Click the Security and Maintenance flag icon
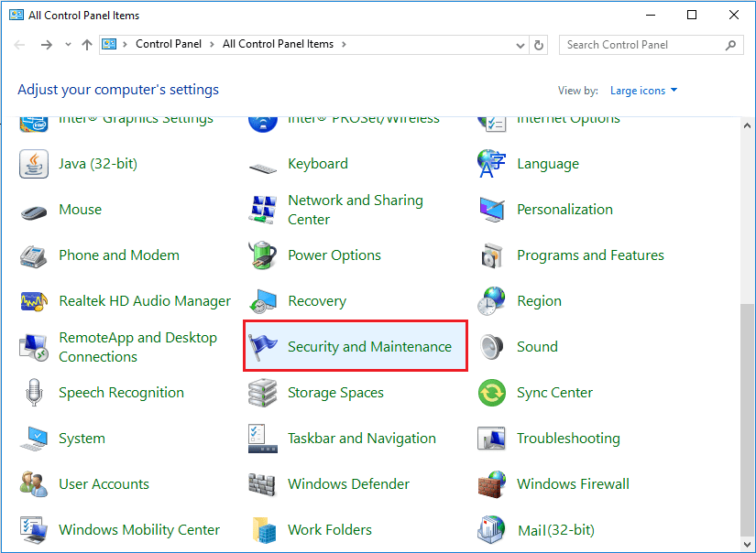756x553 pixels. [x=263, y=347]
